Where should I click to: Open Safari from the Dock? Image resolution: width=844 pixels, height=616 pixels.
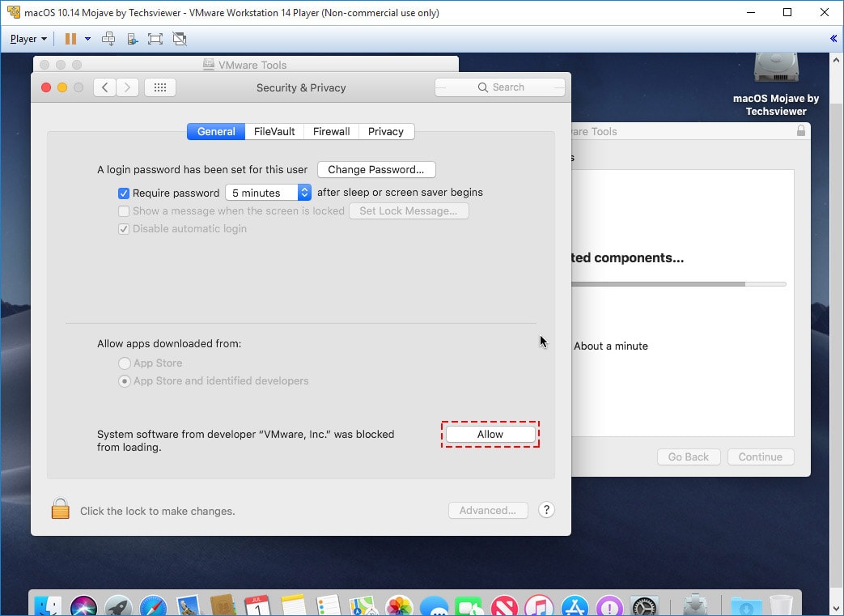pos(153,605)
